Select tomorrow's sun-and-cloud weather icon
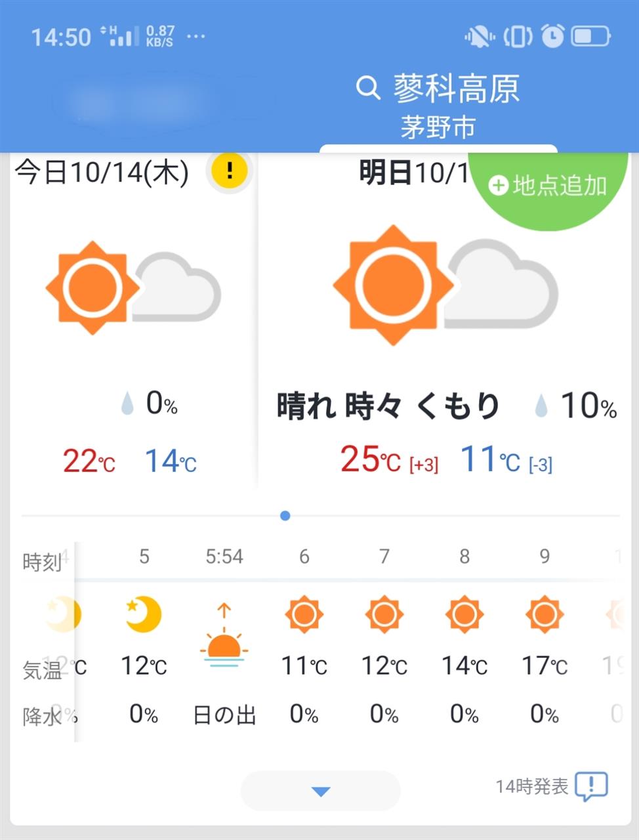Viewport: 639px width, 840px height. [x=445, y=285]
